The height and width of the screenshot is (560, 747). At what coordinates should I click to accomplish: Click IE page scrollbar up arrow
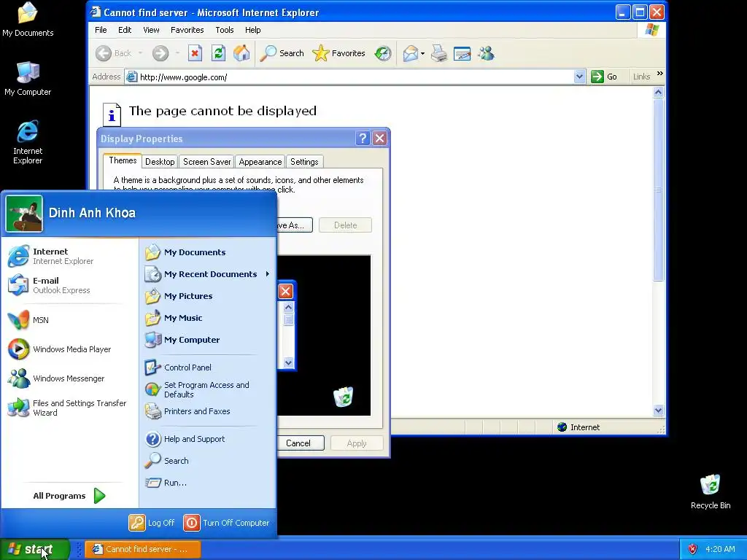659,93
